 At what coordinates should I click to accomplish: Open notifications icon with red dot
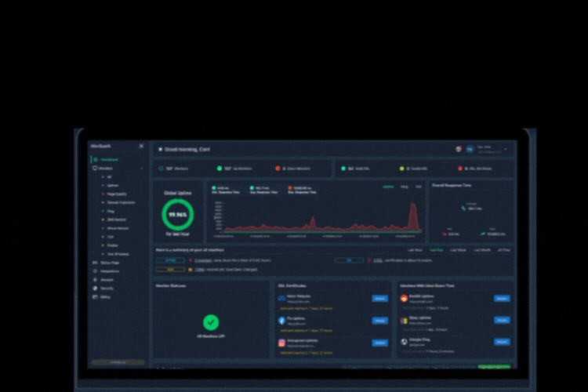[459, 149]
